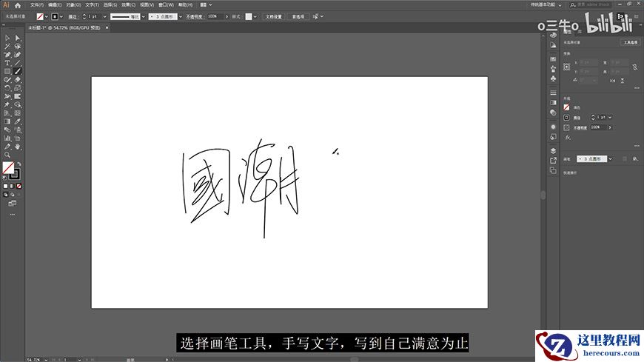The image size is (644, 362).
Task: Select the Curvature tool
Action: point(17,55)
